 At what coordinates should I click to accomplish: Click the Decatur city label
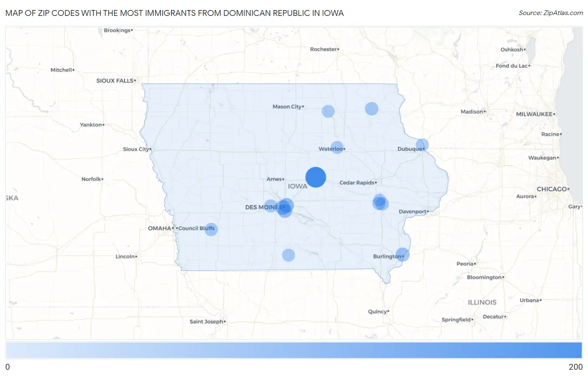tap(494, 317)
